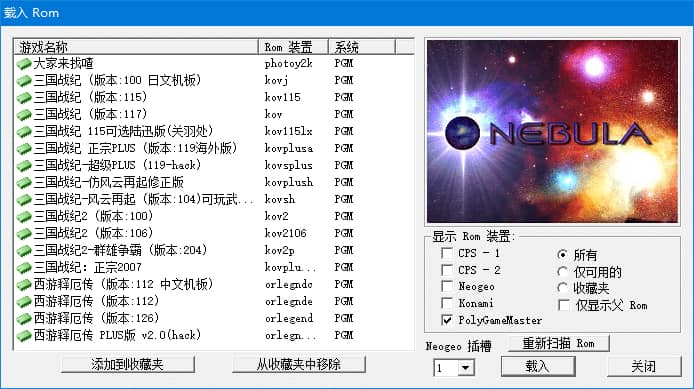Screen dimensions: 694x389
Task: Click the green ROM icon beside 大家来找喳
Action: 24,64
